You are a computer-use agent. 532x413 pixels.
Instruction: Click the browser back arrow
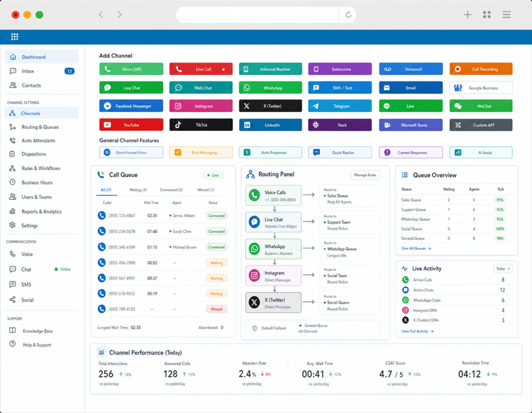click(101, 15)
